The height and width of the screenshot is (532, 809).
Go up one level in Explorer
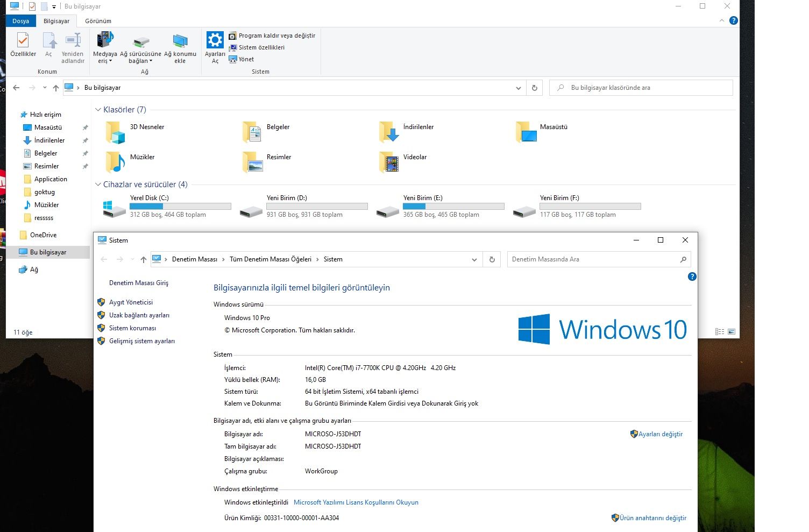pos(56,88)
